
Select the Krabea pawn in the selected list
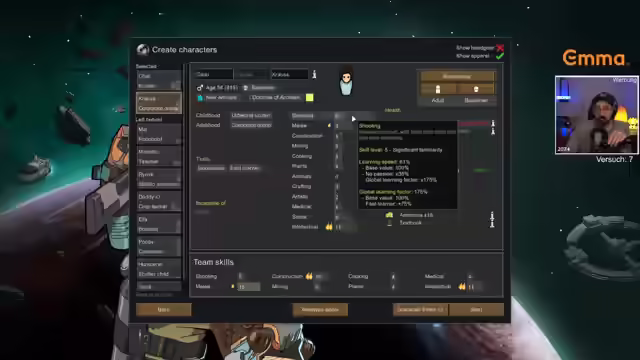(159, 103)
